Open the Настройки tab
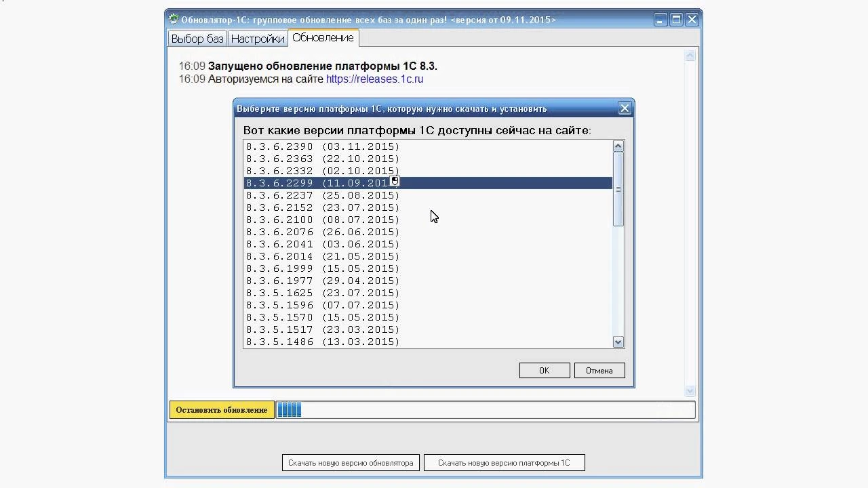Viewport: 868px width, 488px height. tap(257, 39)
